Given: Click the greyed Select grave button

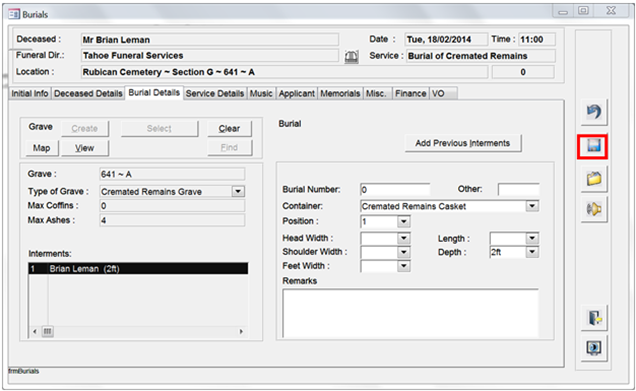Looking at the screenshot, I should coord(159,129).
